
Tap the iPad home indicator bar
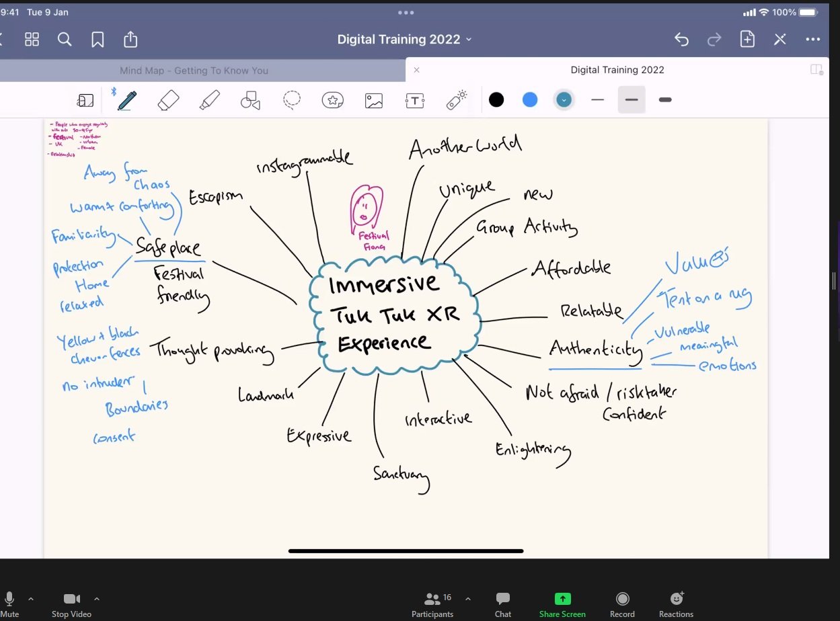click(406, 551)
